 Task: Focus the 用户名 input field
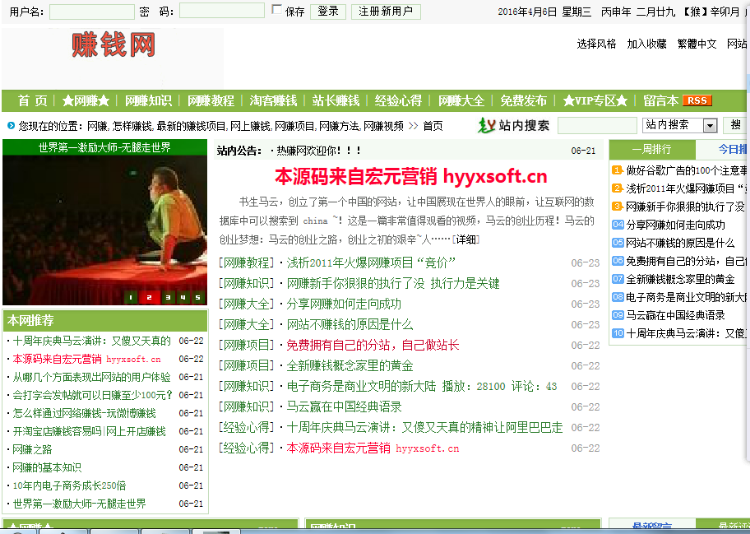[x=92, y=11]
